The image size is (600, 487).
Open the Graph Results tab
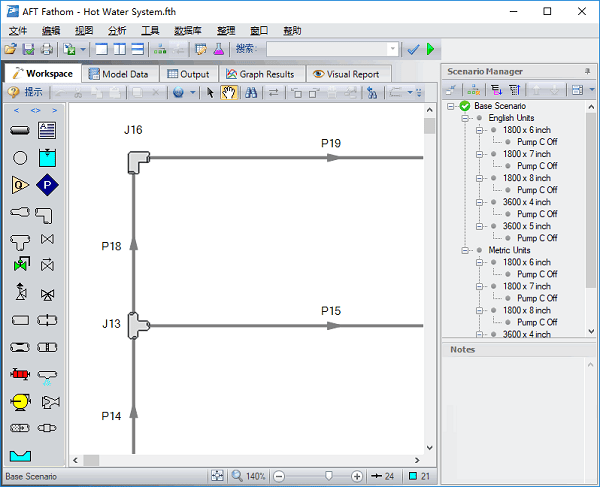259,74
